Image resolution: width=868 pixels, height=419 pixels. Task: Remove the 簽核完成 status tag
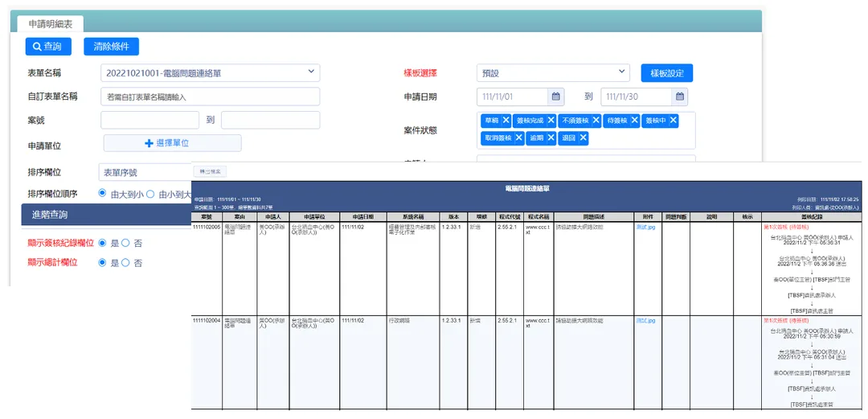pos(551,121)
